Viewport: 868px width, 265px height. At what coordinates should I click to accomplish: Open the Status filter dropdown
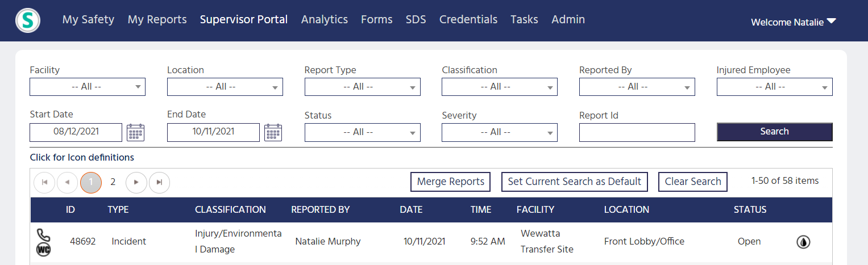pos(363,132)
